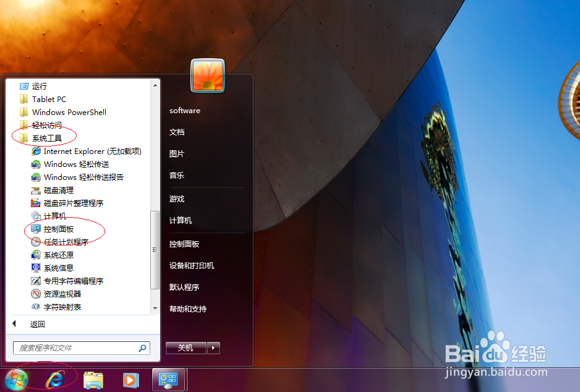Launch the 任务计划程序 icon
Screen dimensions: 580x392
click(x=36, y=242)
